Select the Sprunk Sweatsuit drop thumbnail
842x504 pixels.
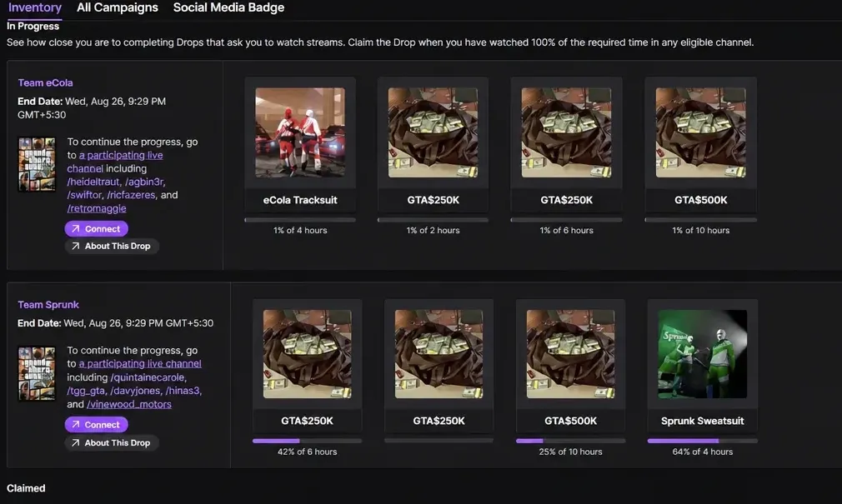[703, 354]
